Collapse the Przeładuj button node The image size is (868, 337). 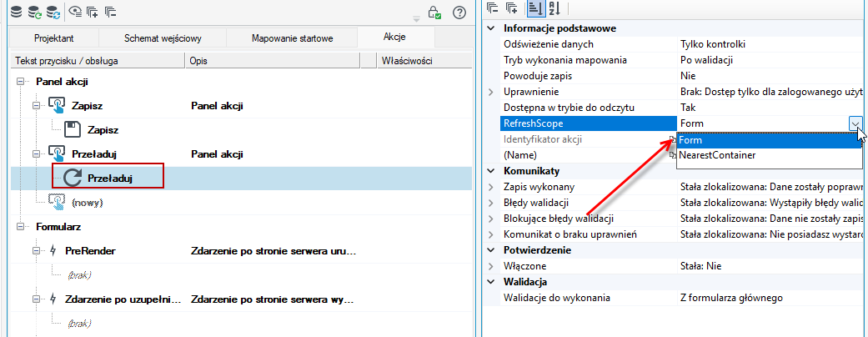(x=37, y=154)
